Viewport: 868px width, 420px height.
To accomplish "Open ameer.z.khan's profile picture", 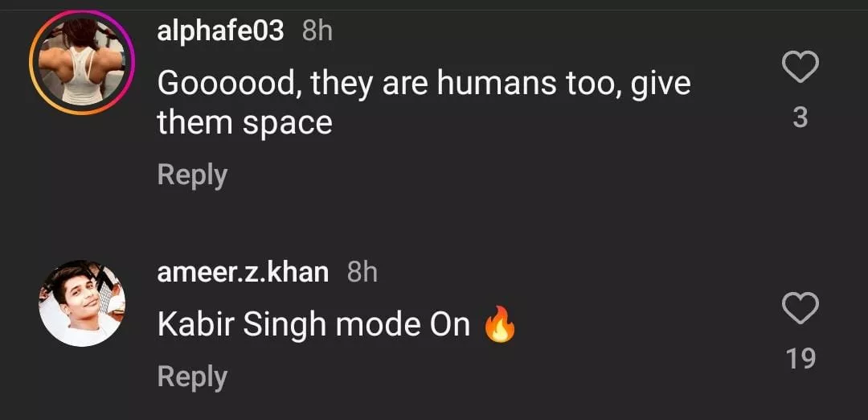I will 82,303.
